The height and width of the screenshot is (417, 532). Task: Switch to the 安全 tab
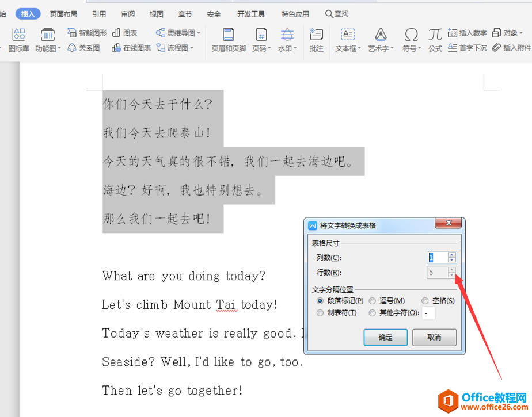coord(214,14)
